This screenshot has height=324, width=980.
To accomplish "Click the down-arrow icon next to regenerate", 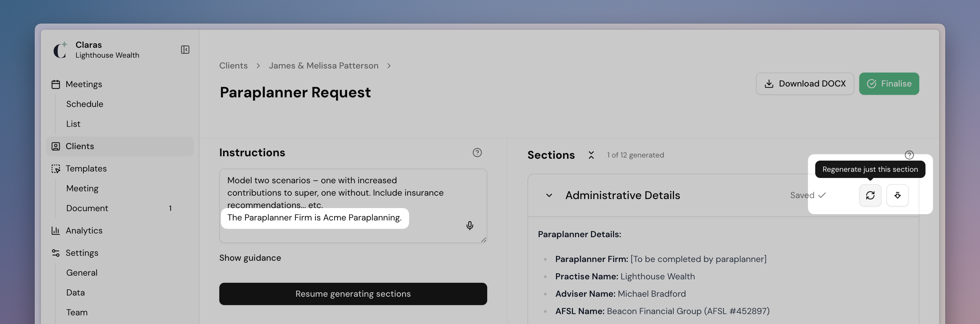I will tap(897, 195).
